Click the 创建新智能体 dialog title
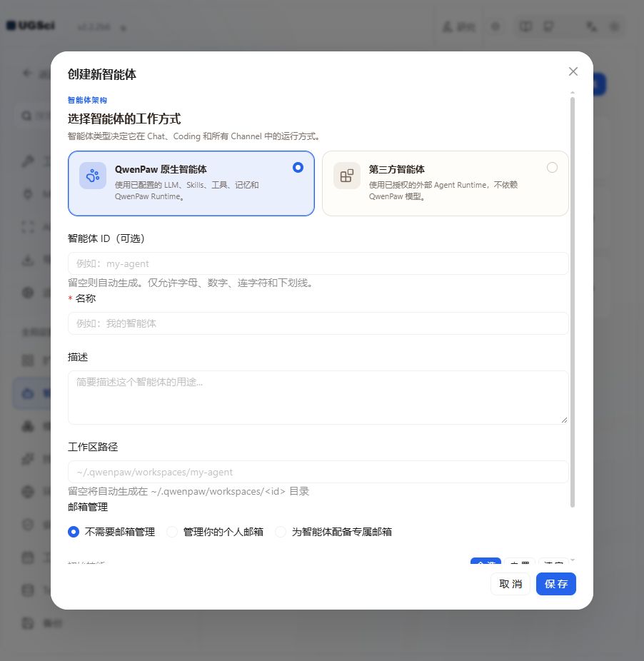 101,75
